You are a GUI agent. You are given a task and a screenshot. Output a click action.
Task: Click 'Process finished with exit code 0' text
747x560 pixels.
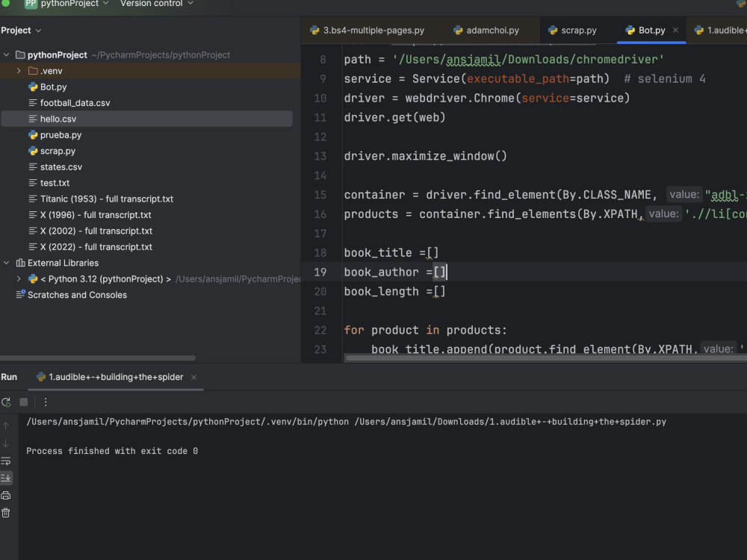coord(112,451)
